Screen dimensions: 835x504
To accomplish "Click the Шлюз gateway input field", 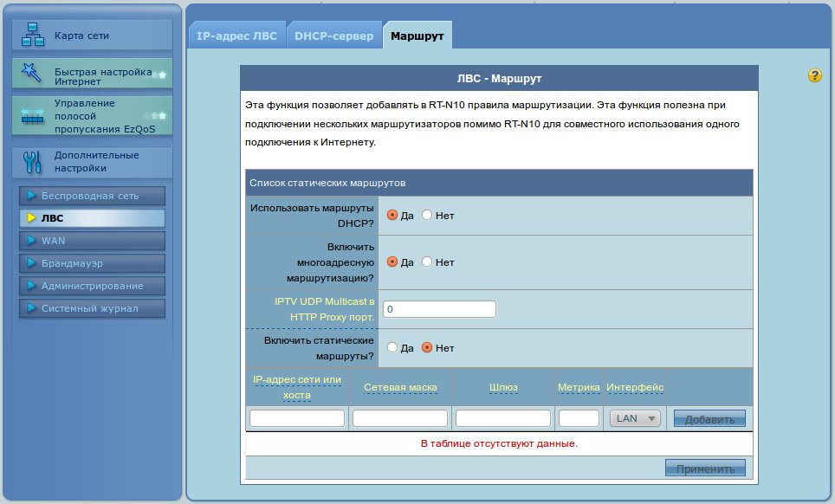I will point(503,418).
